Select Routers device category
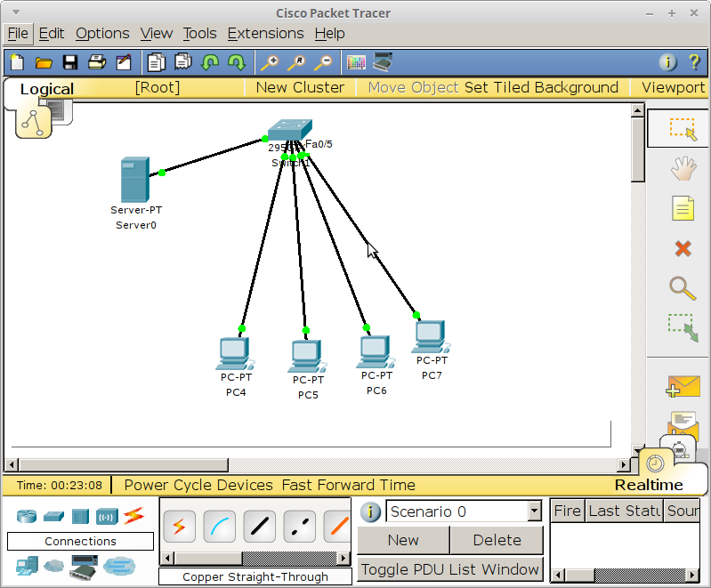Screen dimensions: 711x588 pos(27,516)
